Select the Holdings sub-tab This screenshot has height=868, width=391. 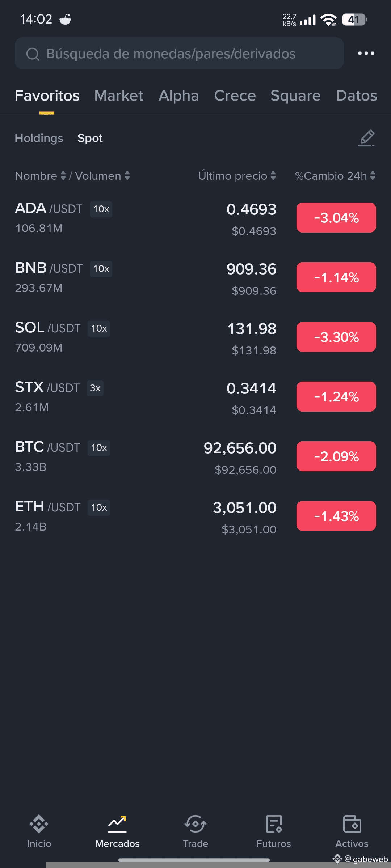point(39,138)
